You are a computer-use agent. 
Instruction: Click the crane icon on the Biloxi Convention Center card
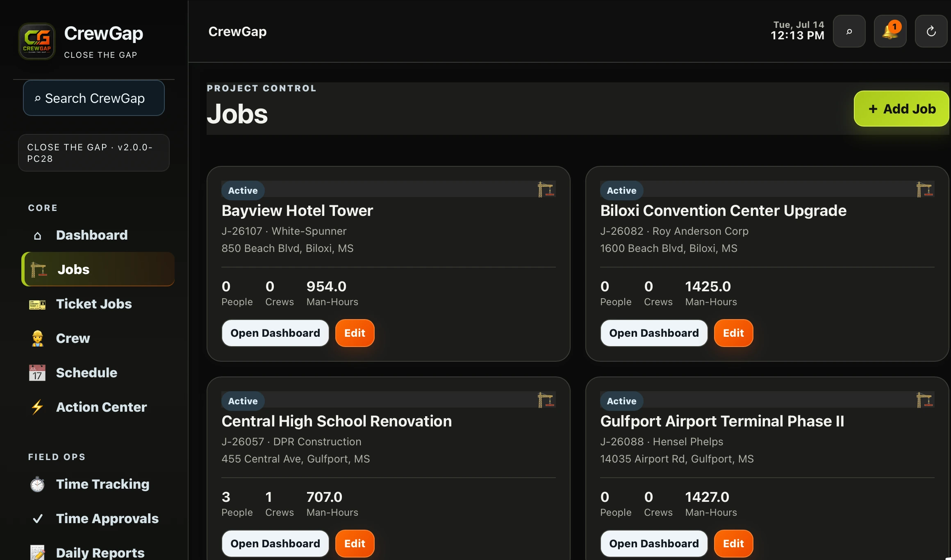[x=925, y=190]
